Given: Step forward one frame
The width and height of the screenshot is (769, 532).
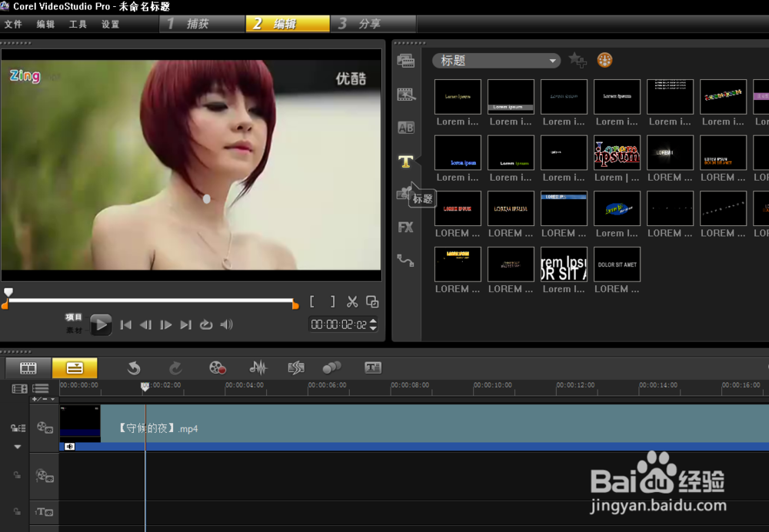Looking at the screenshot, I should (166, 324).
